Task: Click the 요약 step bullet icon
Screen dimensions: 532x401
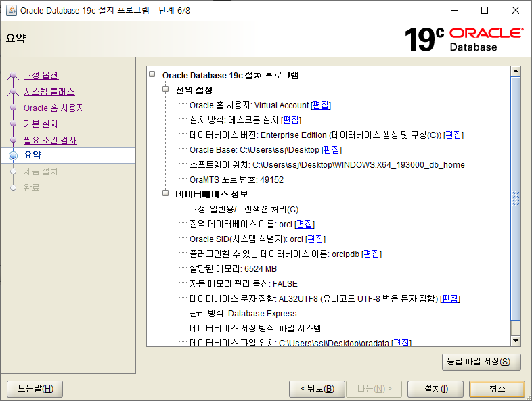Action: (14, 156)
